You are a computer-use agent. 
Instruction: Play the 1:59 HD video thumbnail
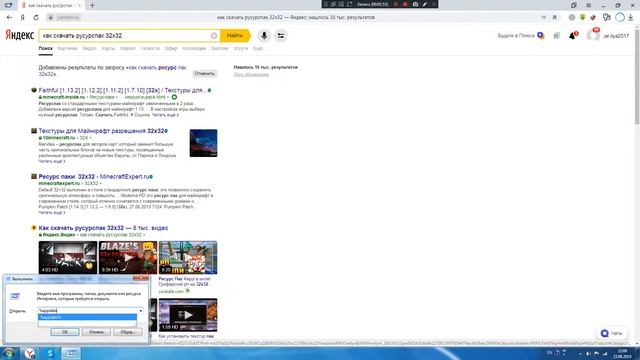click(188, 315)
